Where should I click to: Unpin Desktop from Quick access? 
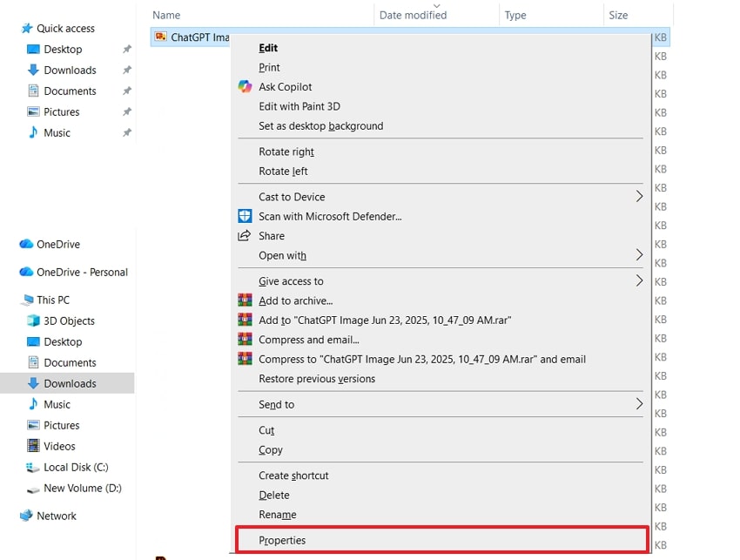[x=126, y=49]
